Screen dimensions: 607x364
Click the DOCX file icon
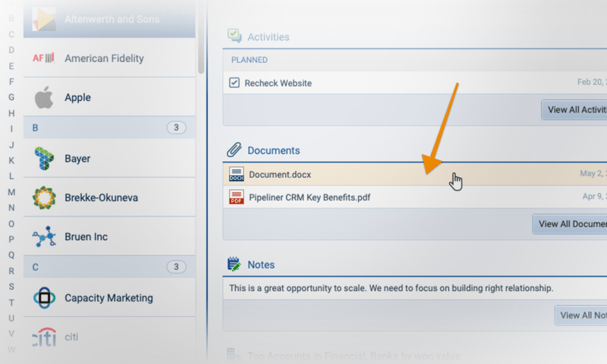click(236, 175)
